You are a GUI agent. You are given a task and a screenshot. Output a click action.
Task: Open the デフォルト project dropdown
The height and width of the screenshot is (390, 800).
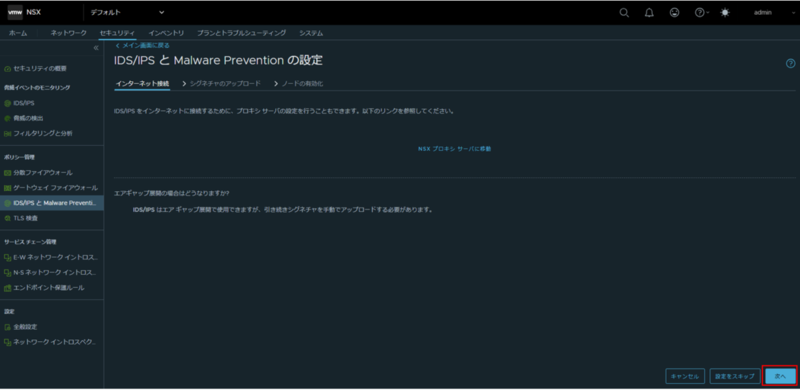tap(128, 12)
